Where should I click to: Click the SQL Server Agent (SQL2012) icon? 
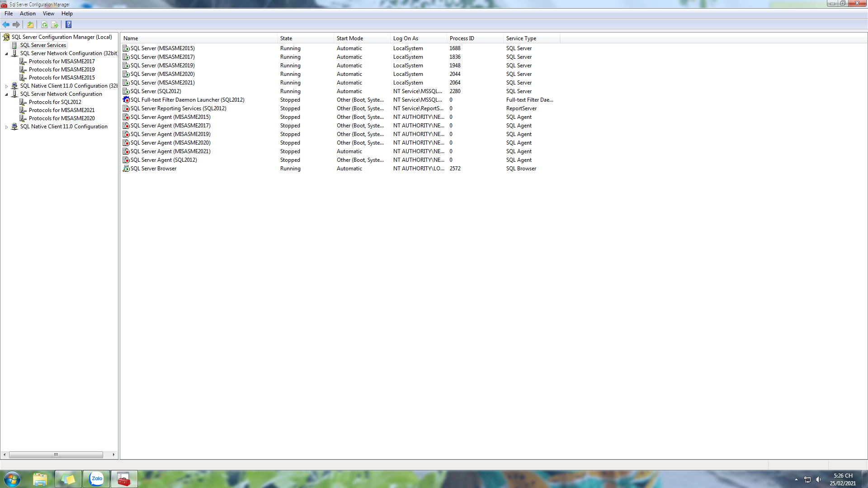(126, 160)
